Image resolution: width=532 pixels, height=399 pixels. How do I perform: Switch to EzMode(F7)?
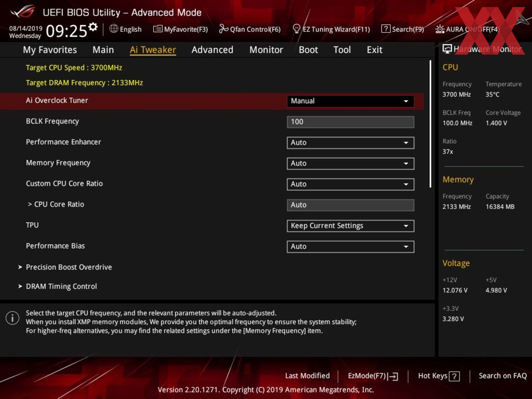click(367, 376)
